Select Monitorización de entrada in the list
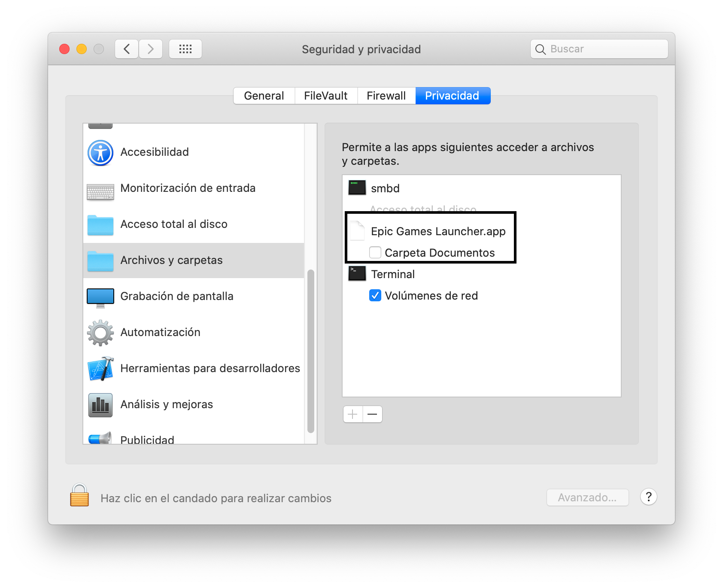Screen dimensions: 723x588 [x=194, y=188]
